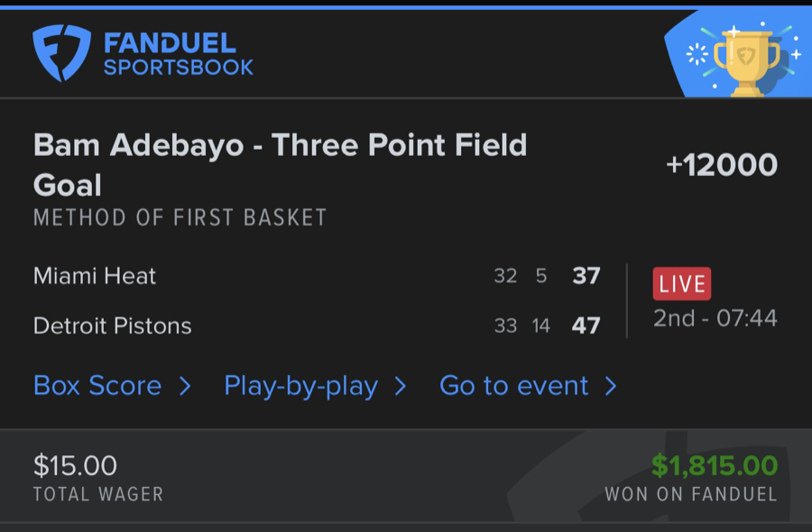Click the chevron next to Go to event
Viewport: 812px width, 532px height.
click(x=611, y=387)
